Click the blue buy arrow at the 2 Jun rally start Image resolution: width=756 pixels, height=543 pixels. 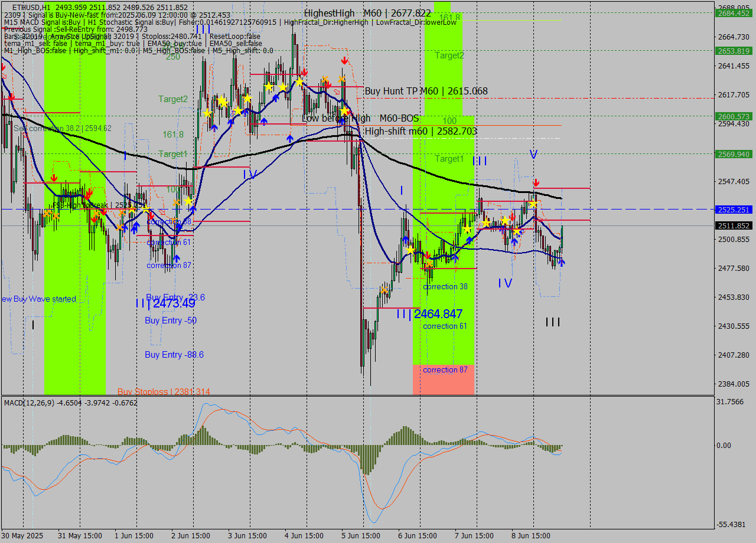[x=193, y=209]
